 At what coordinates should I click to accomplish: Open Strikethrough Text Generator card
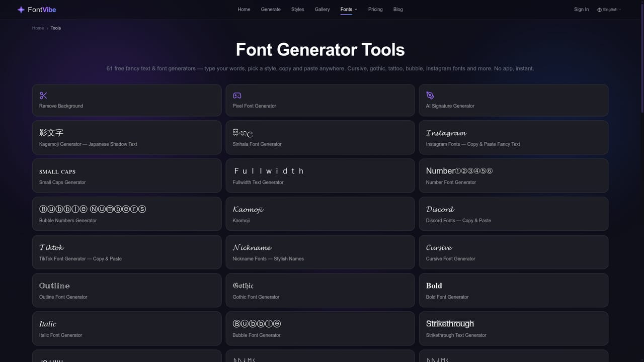513,329
